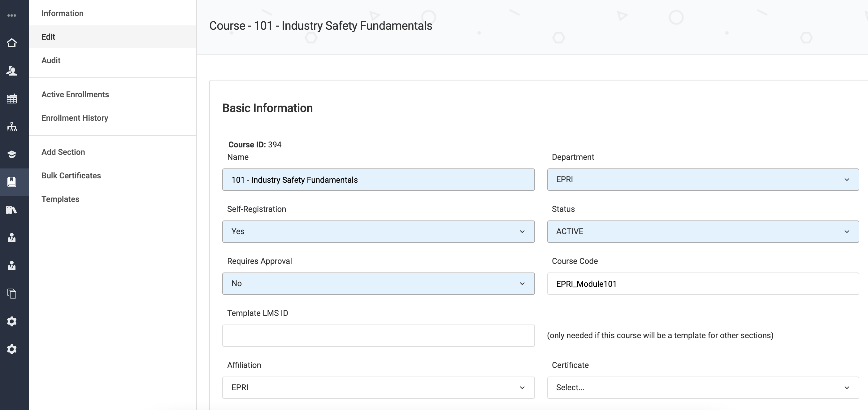Click the three-dots menu at sidebar top
The image size is (868, 410).
pos(12,15)
